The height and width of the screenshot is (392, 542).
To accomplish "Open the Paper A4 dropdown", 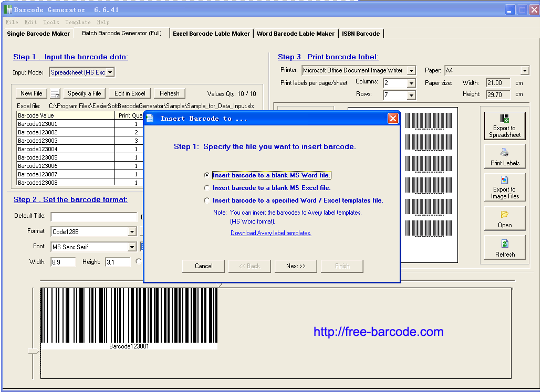I will point(525,70).
